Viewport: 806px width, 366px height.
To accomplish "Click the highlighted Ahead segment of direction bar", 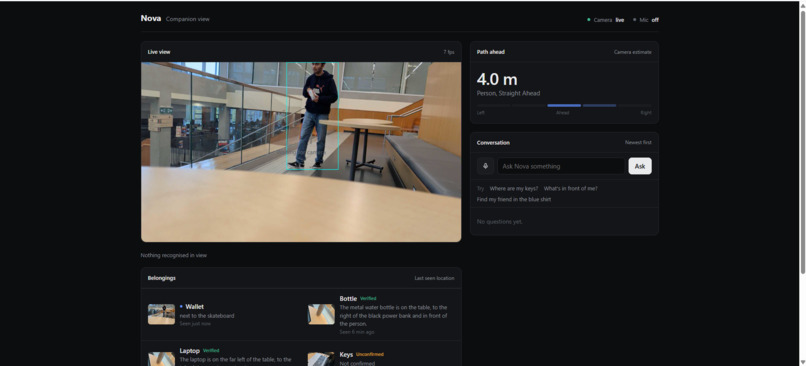I will pos(564,105).
